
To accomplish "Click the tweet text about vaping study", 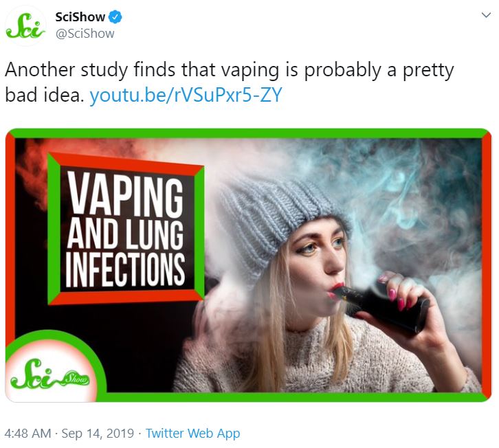I will (229, 82).
